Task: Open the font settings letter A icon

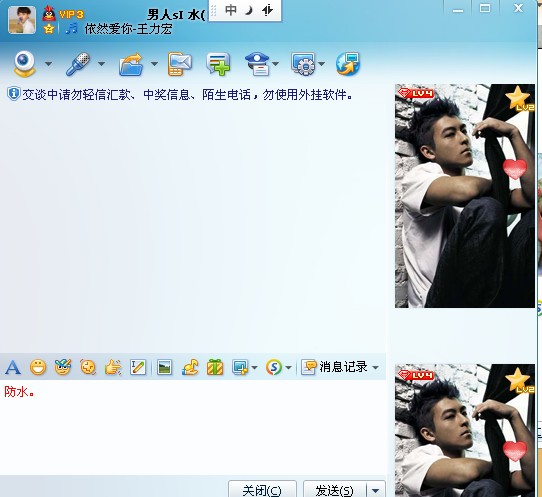Action: (13, 367)
